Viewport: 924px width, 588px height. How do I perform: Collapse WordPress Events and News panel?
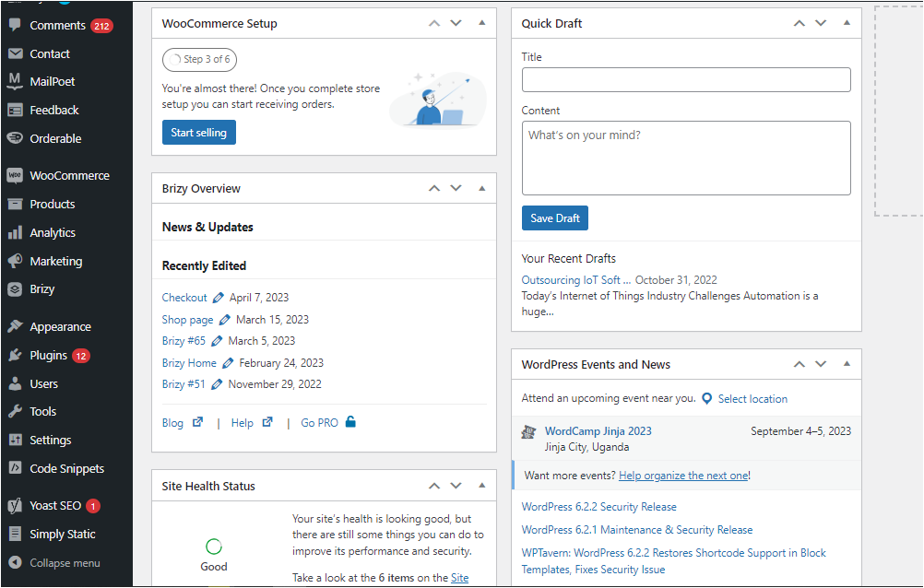pyautogui.click(x=847, y=364)
